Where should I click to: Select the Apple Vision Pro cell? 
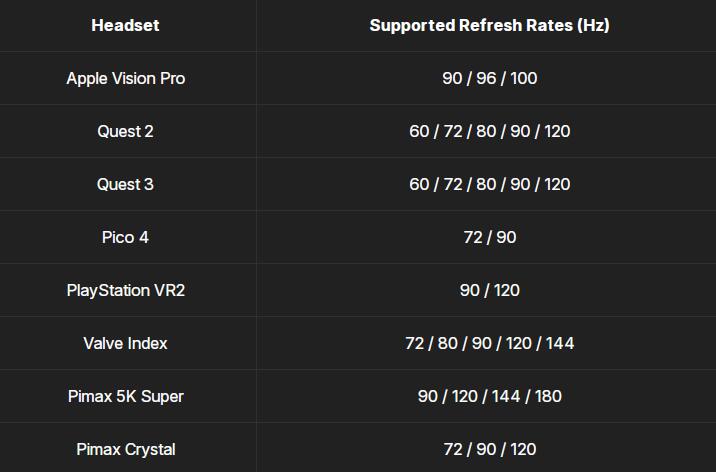click(x=125, y=78)
